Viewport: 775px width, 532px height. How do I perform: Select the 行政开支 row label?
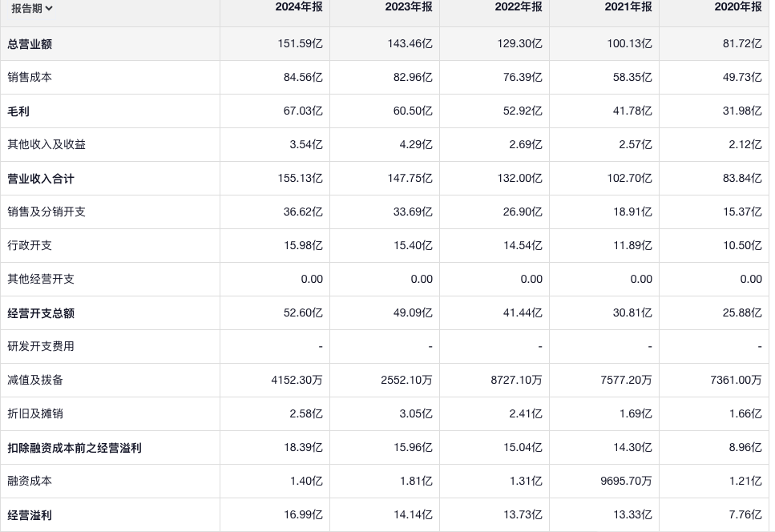click(30, 246)
